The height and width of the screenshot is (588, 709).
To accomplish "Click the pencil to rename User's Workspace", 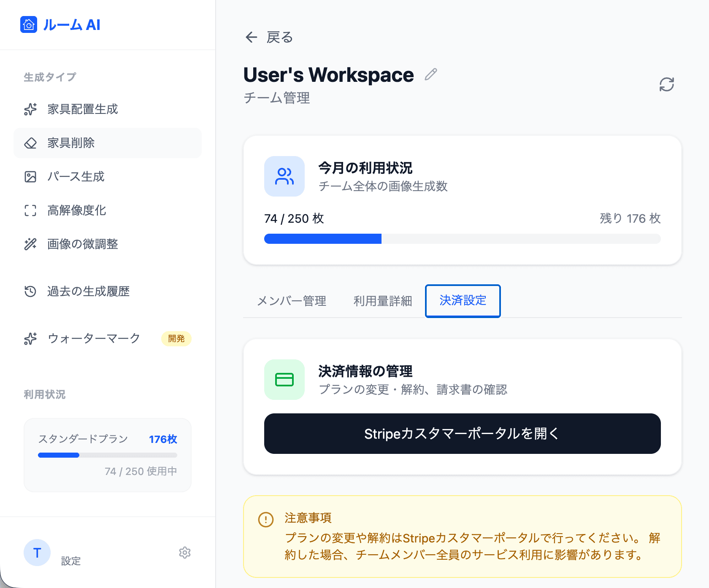I will point(430,75).
